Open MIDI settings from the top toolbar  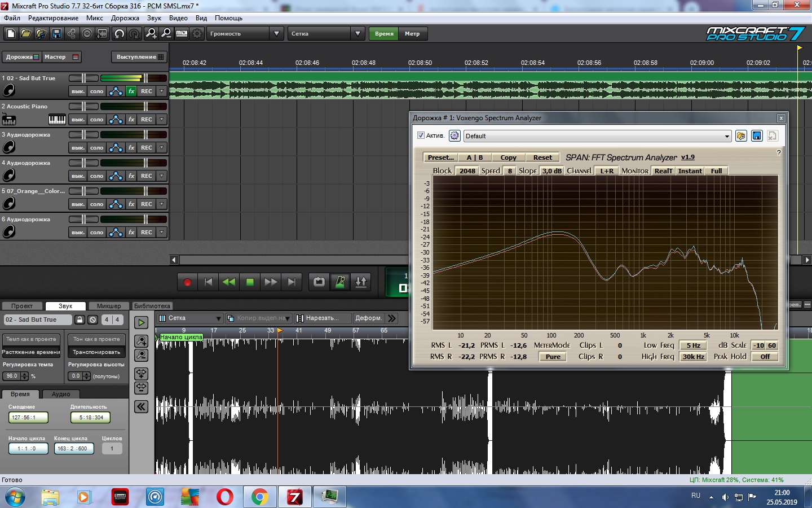pos(182,34)
